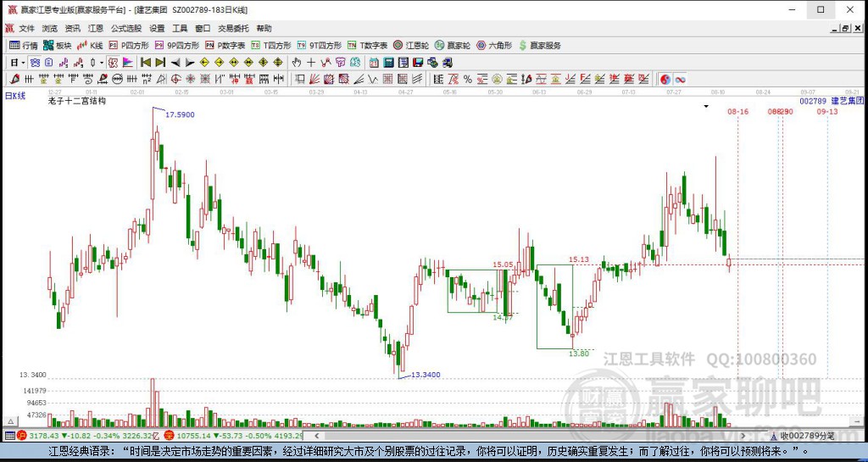
Task: Open the 江恩 menu
Action: pyautogui.click(x=96, y=28)
